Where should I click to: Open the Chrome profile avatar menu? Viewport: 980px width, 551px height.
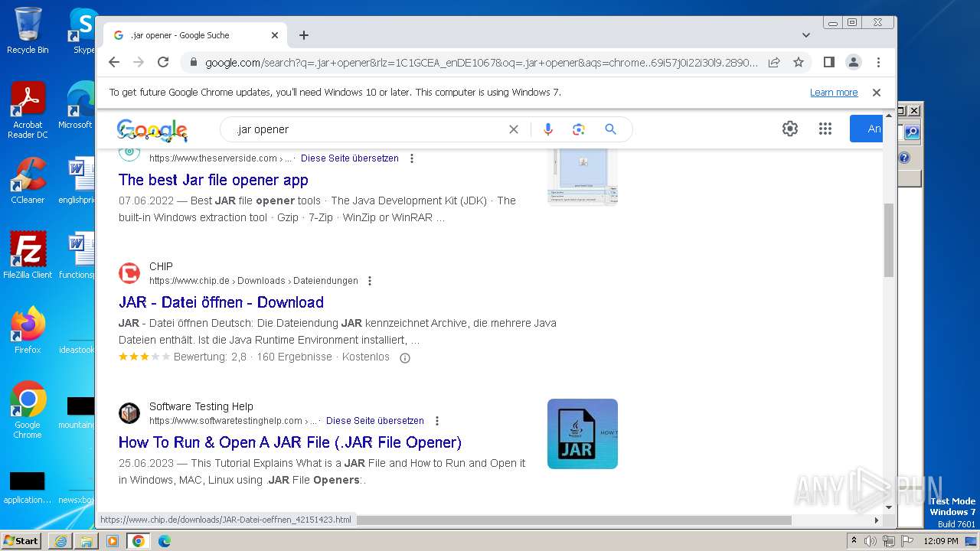pos(854,62)
